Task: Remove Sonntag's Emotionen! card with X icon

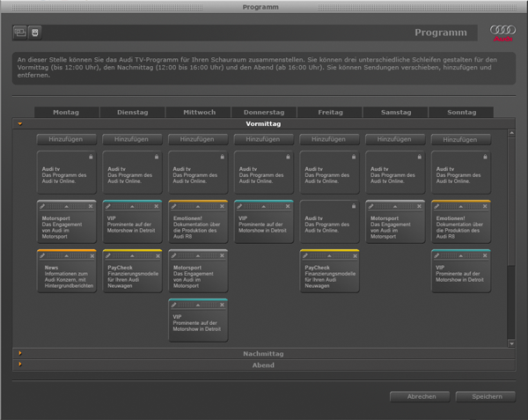Action: point(485,206)
